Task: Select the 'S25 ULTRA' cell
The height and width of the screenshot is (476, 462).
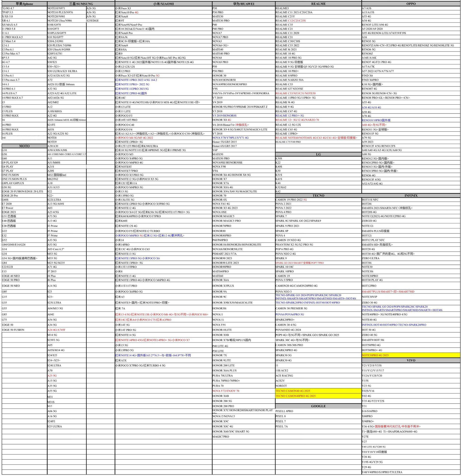Action: pyautogui.click(x=67, y=426)
